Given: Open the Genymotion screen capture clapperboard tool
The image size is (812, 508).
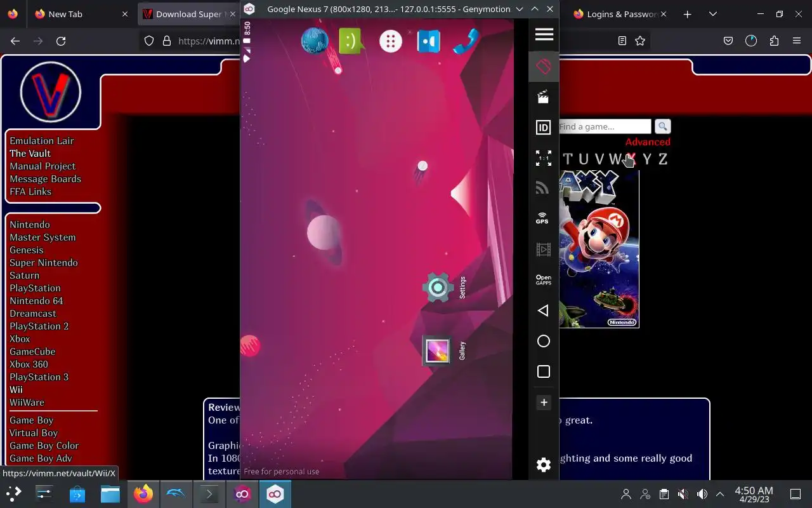Looking at the screenshot, I should (x=544, y=97).
